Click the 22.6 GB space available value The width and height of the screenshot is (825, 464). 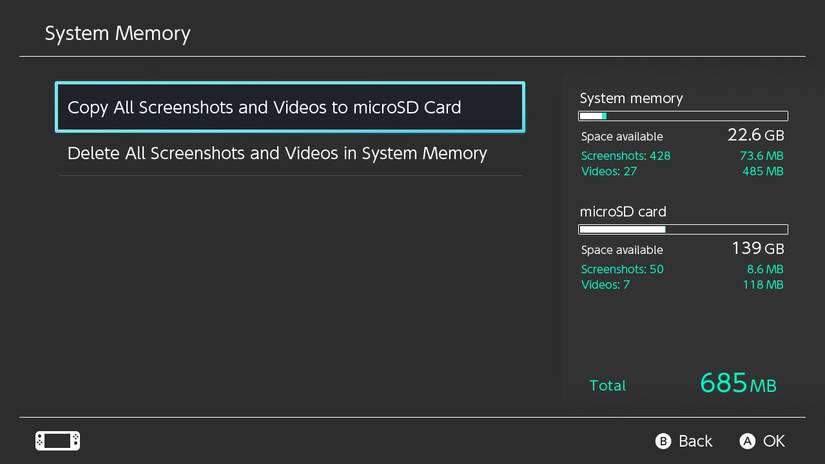756,135
